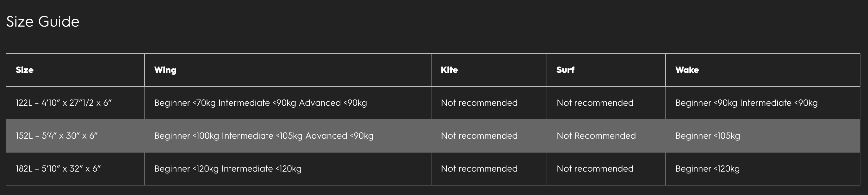Click the 152L Surf 'Not Recommended' cell
868x195 pixels.
click(596, 135)
